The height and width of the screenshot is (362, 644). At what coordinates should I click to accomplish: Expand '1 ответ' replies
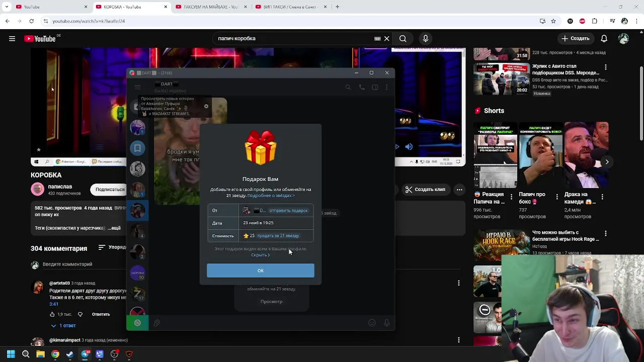[63, 326]
